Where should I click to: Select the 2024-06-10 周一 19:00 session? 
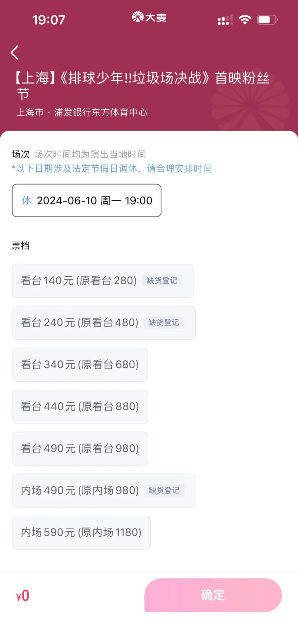(x=87, y=200)
